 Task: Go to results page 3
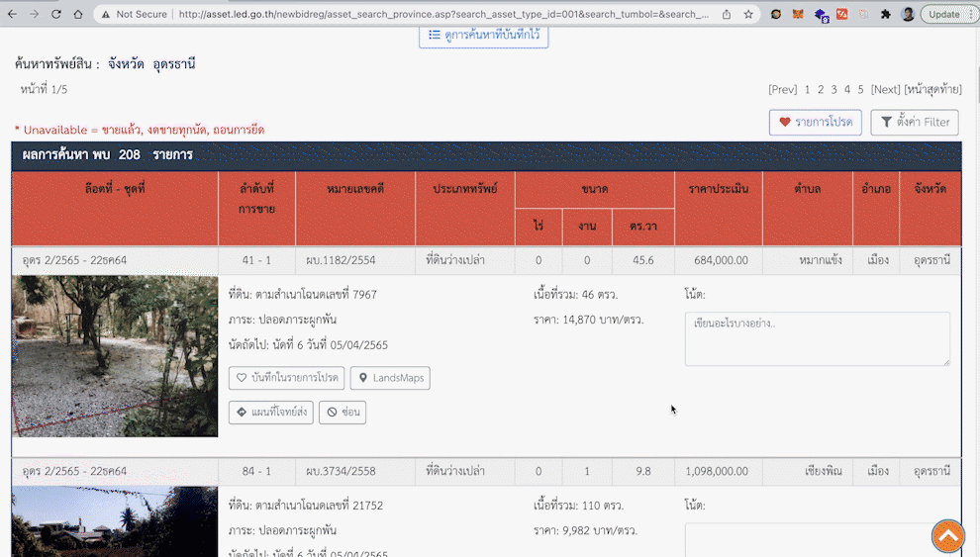click(x=833, y=89)
